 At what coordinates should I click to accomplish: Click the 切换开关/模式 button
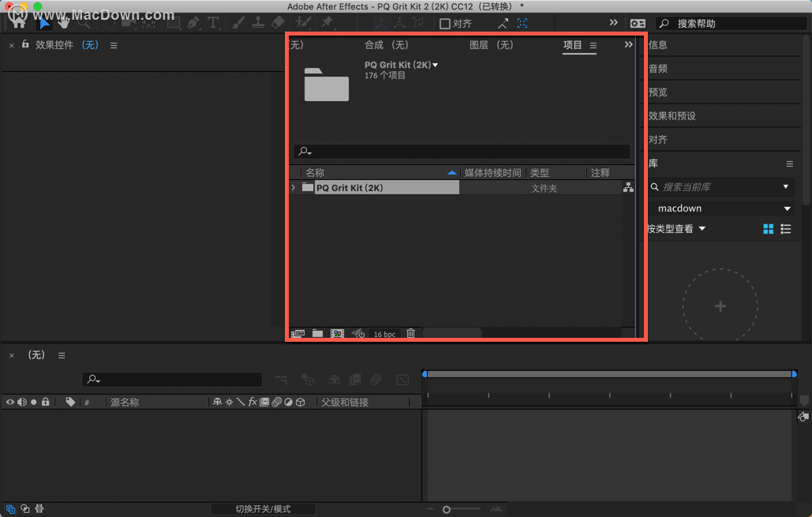263,509
